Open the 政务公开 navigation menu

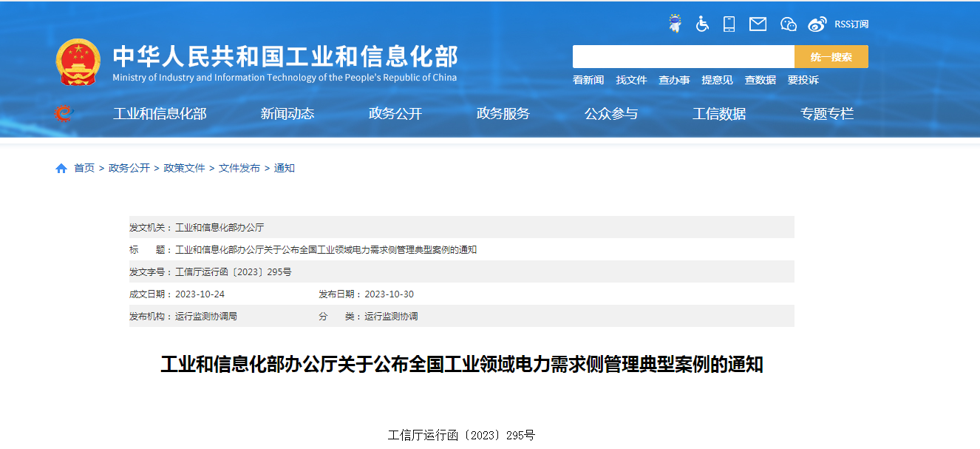(x=395, y=113)
